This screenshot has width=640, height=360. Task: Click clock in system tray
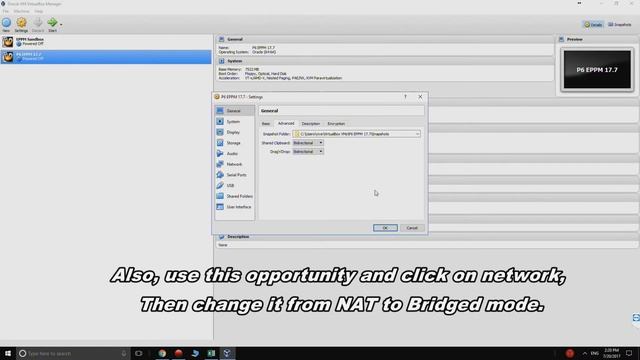[611, 353]
